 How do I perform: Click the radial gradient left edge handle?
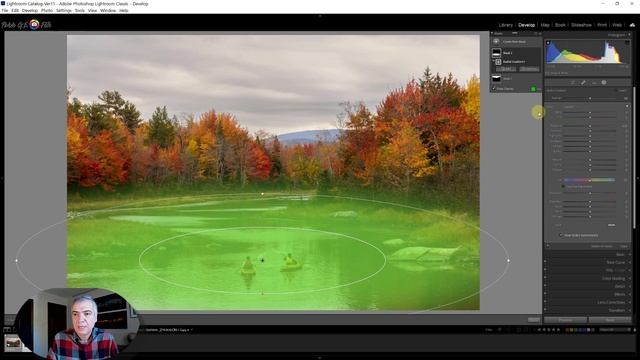[17, 260]
